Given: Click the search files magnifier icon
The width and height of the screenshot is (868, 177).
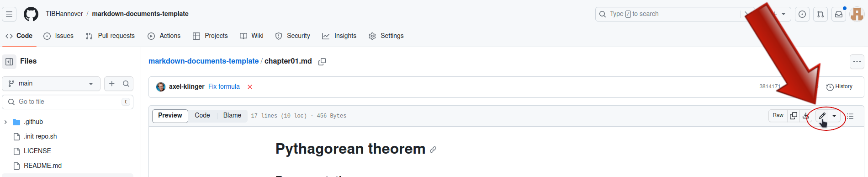Looking at the screenshot, I should (x=126, y=84).
